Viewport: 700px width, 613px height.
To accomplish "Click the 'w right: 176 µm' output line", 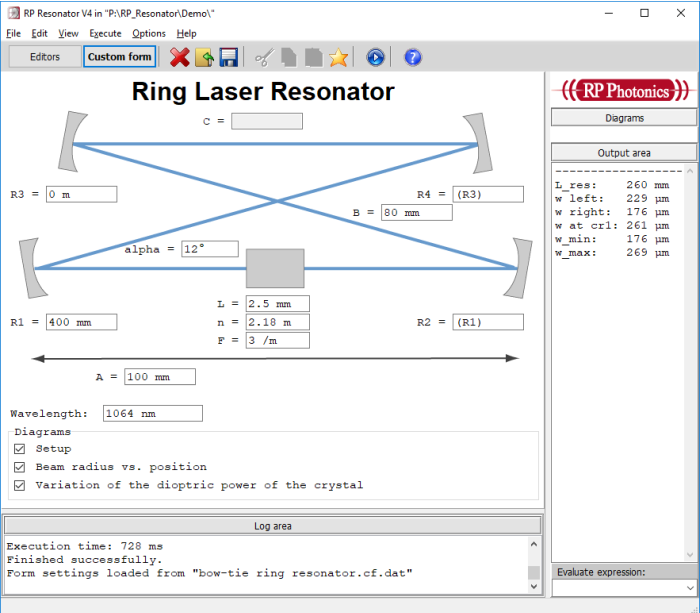I will pos(612,212).
